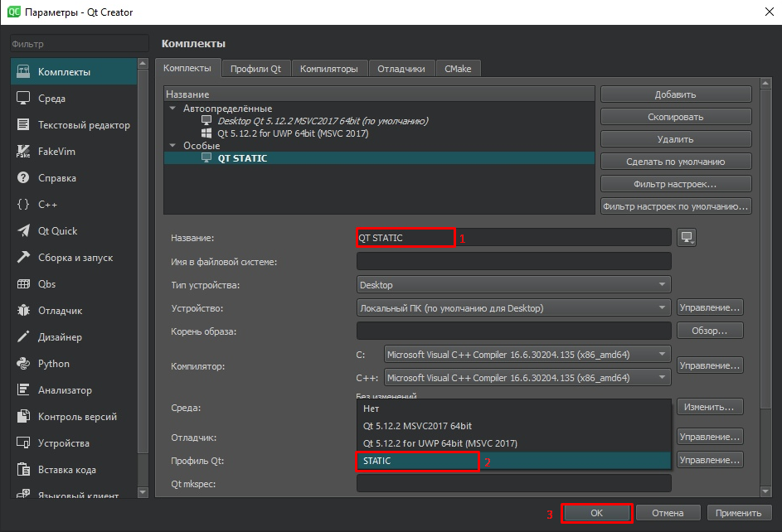Open the C++ settings category
The width and height of the screenshot is (782, 532).
tap(74, 204)
